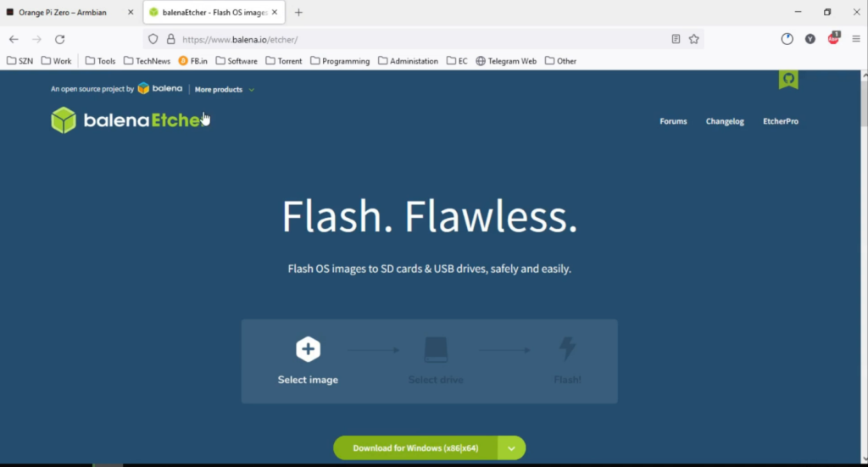
Task: Open the circular extension icon in toolbar
Action: tap(787, 39)
